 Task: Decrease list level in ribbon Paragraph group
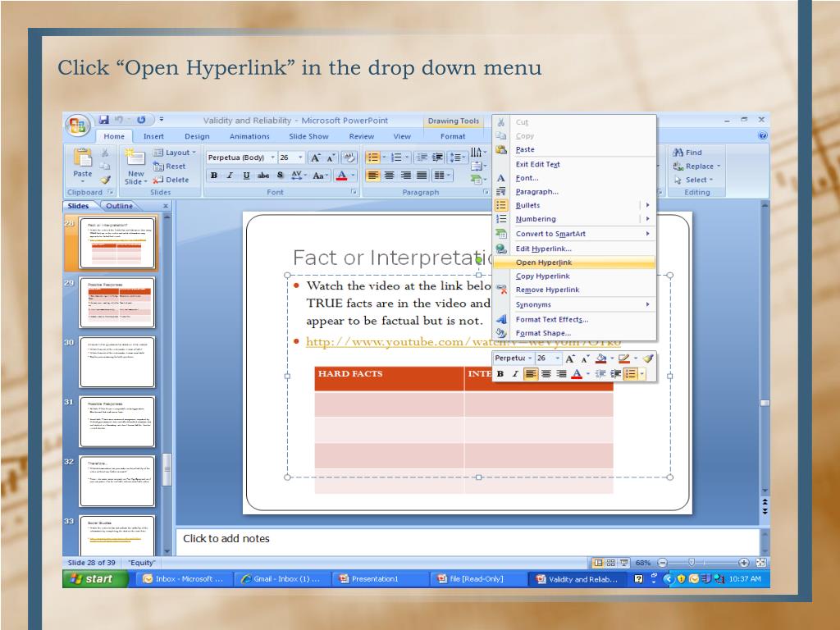point(422,157)
